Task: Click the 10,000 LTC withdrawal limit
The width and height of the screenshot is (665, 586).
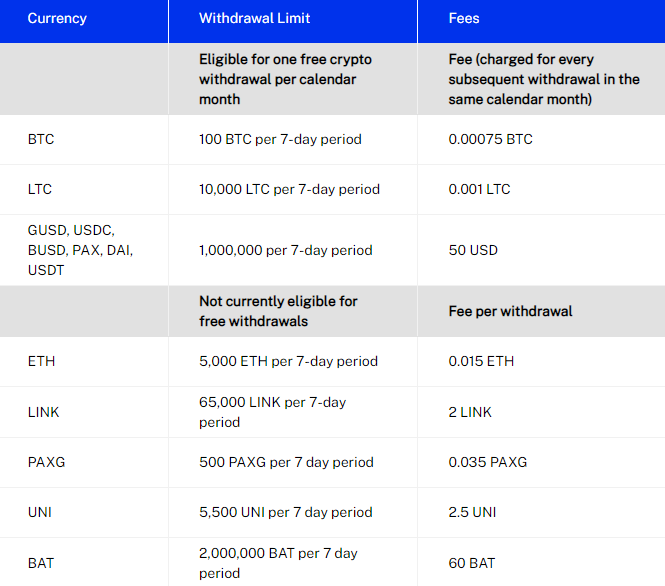Action: (290, 189)
